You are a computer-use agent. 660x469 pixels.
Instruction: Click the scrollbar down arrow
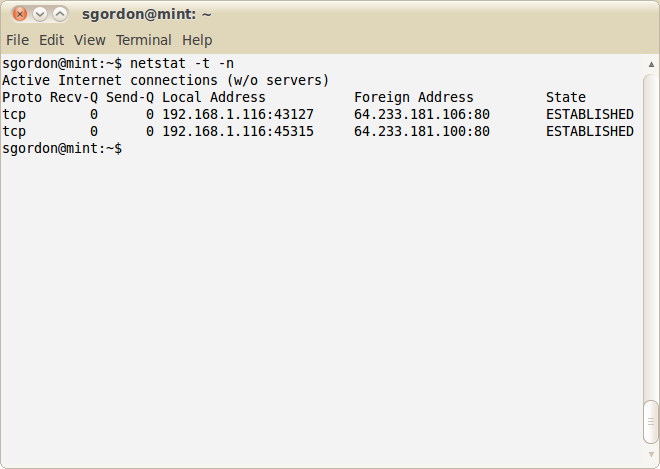651,454
